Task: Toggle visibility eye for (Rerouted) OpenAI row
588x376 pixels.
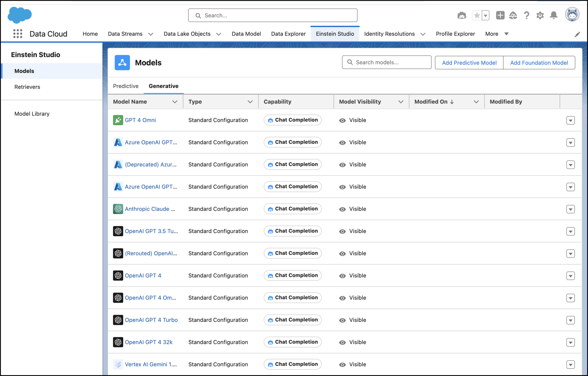Action: coord(342,254)
